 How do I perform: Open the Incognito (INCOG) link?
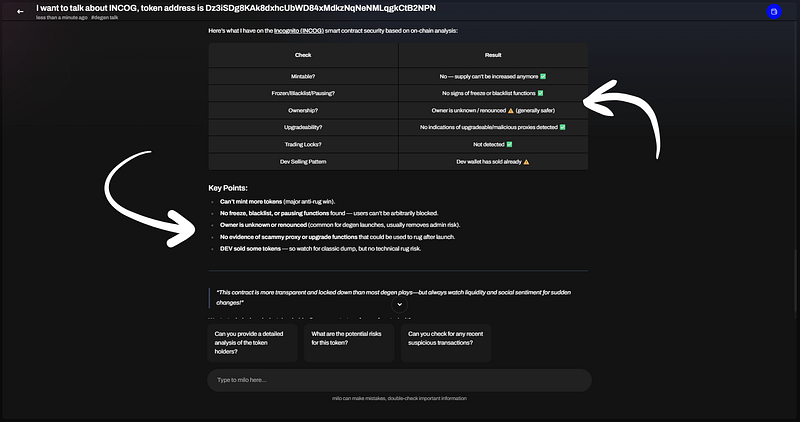pyautogui.click(x=303, y=31)
